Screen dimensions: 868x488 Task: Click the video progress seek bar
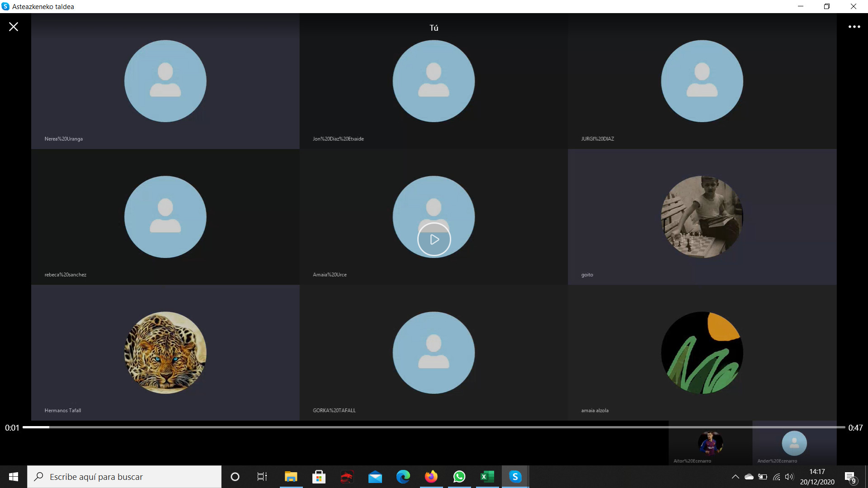coord(434,427)
